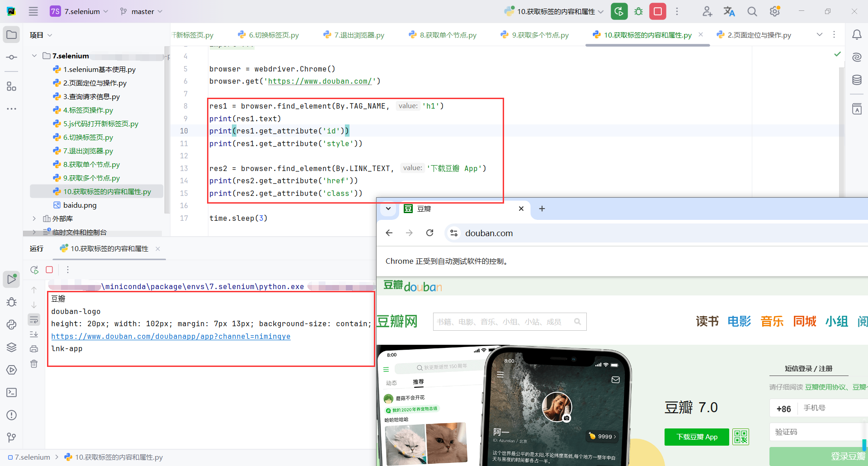Open more actions beside the top toolbar stop button
Viewport: 868px width, 466px height.
click(x=677, y=11)
